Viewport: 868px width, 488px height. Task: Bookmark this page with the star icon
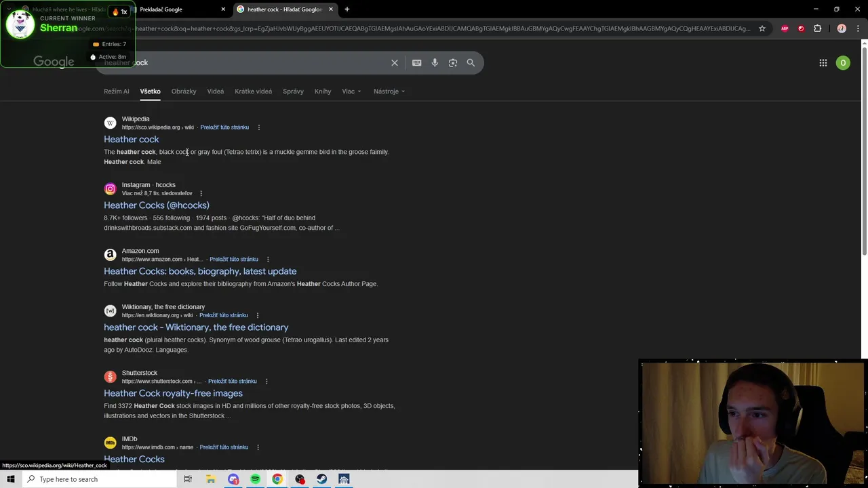(762, 28)
